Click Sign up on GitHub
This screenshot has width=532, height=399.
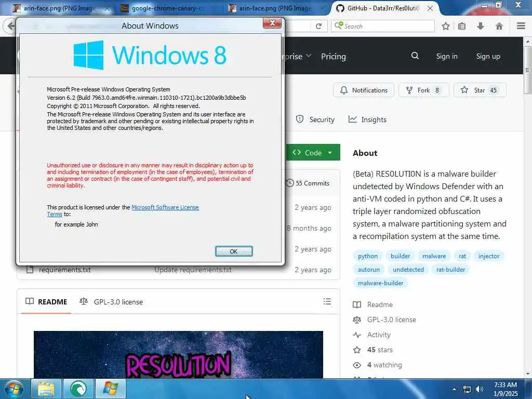coord(488,56)
